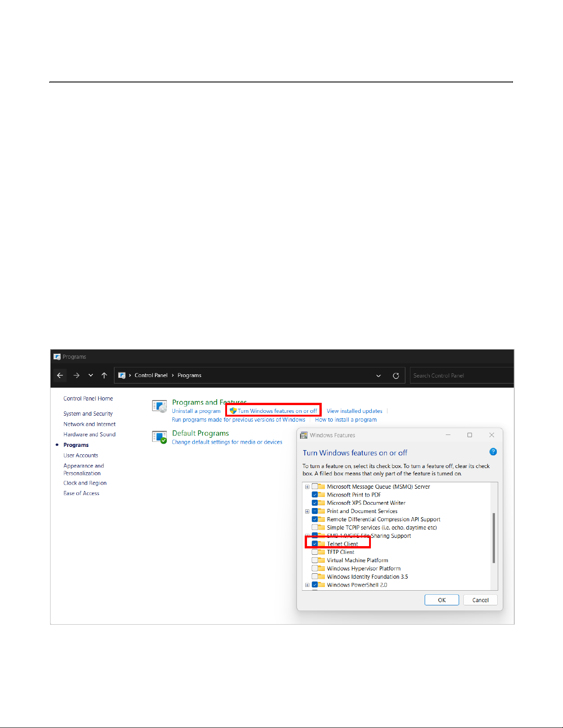Maximize the Windows Features dialog
563x728 pixels.
tap(470, 435)
